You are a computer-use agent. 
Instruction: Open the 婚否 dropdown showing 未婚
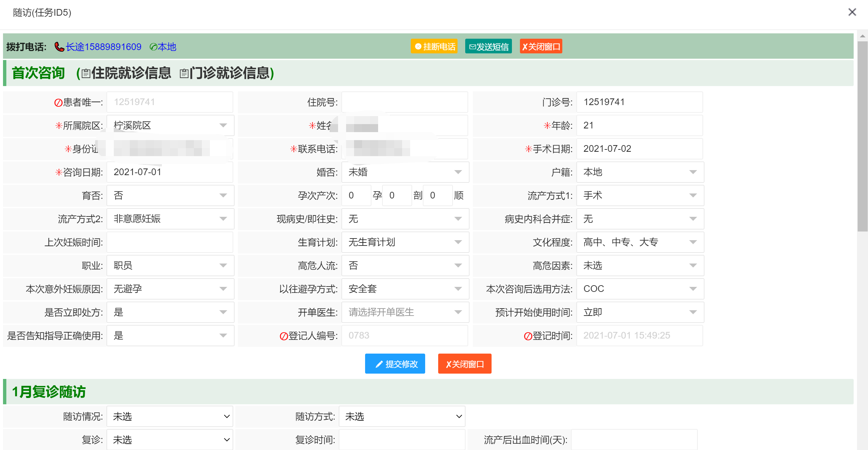pos(405,172)
